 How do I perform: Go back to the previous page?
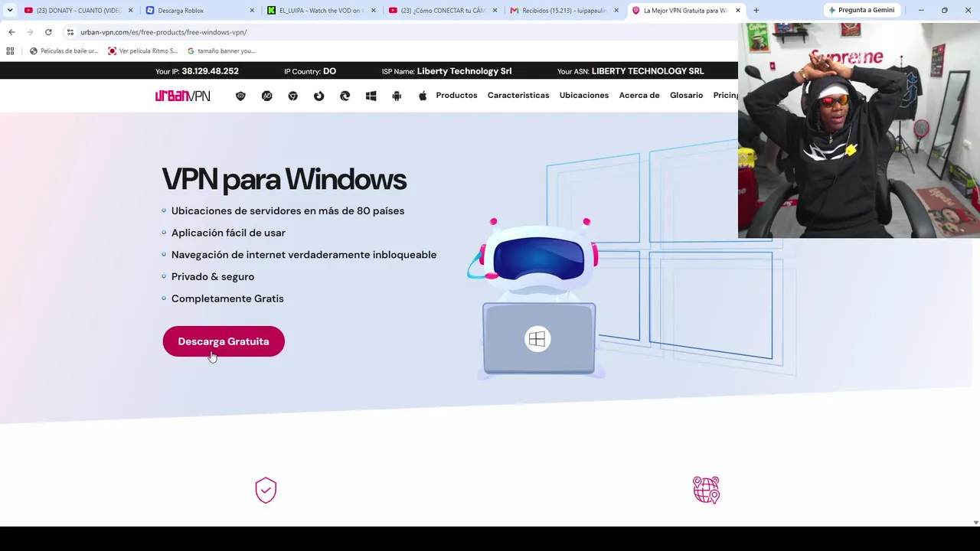(11, 32)
